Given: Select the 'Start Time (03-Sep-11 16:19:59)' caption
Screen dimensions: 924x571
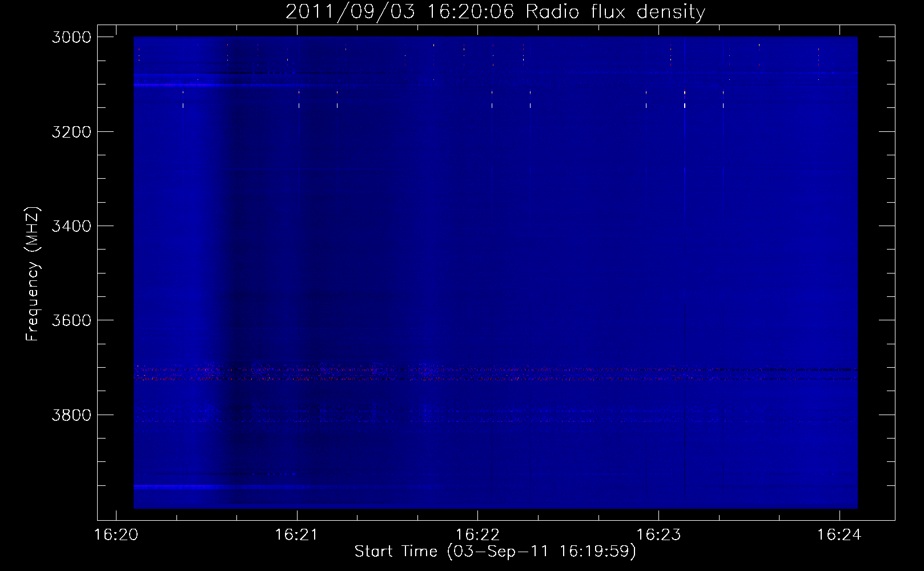Looking at the screenshot, I should 495,552.
